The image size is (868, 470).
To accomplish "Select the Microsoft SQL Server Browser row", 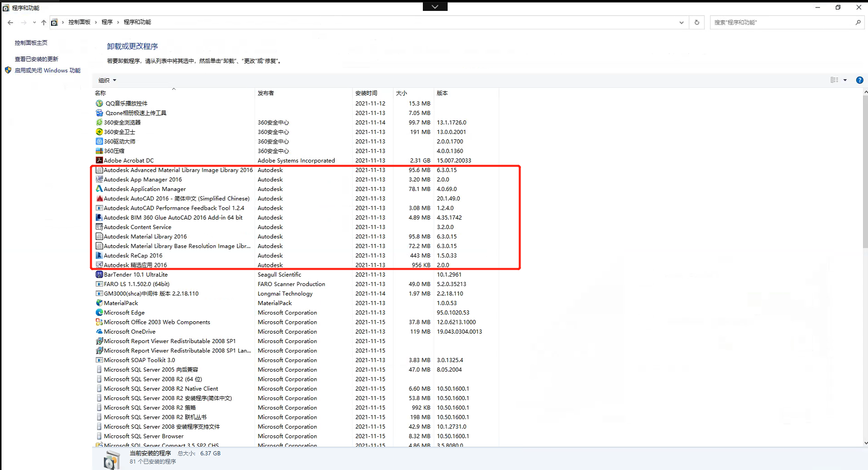I will coord(296,436).
